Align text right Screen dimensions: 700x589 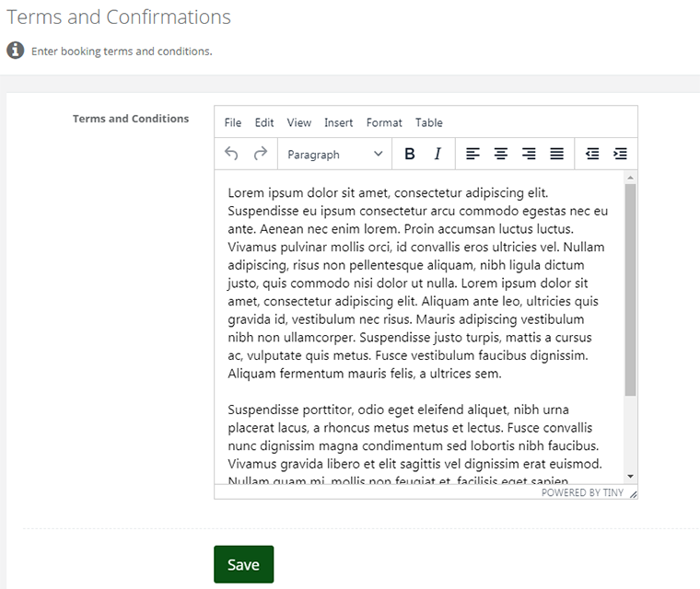[529, 154]
